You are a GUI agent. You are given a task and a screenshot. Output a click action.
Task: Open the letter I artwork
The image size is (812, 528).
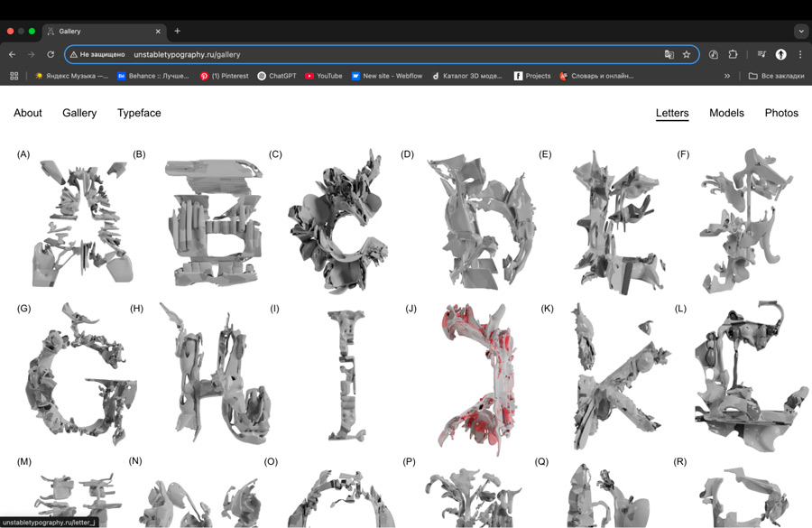347,376
